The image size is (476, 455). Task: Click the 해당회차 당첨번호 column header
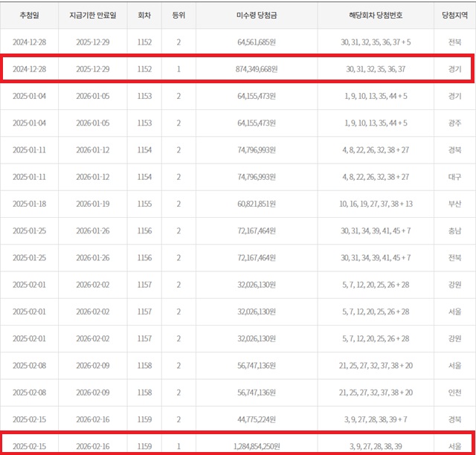[x=375, y=15]
